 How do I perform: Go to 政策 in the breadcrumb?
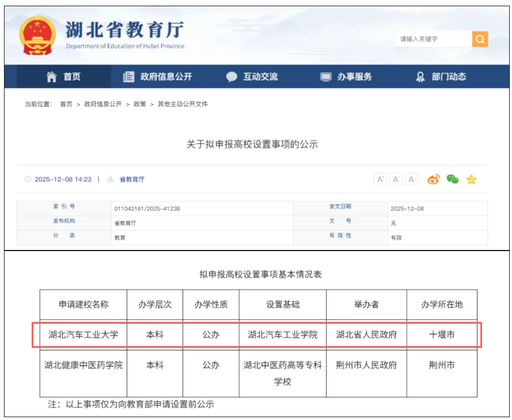(139, 104)
